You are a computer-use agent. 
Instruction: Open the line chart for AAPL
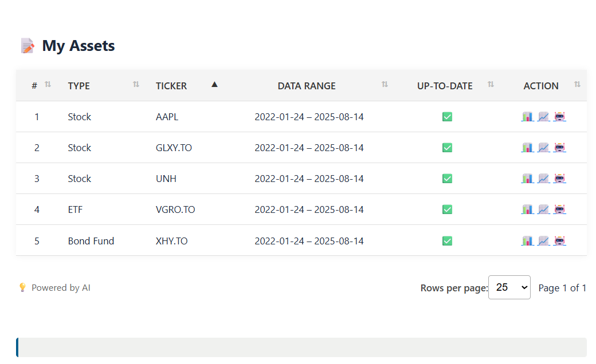click(544, 117)
